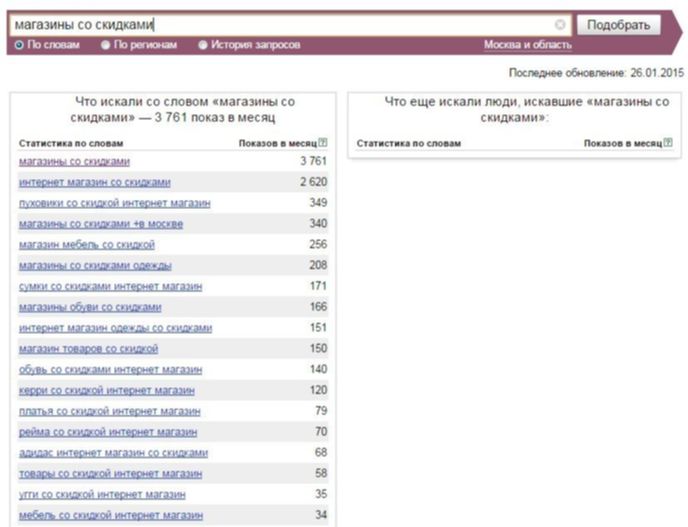Open "керри со скидкой интернет магазин" link
Image resolution: width=688 pixels, height=527 pixels.
click(x=107, y=391)
